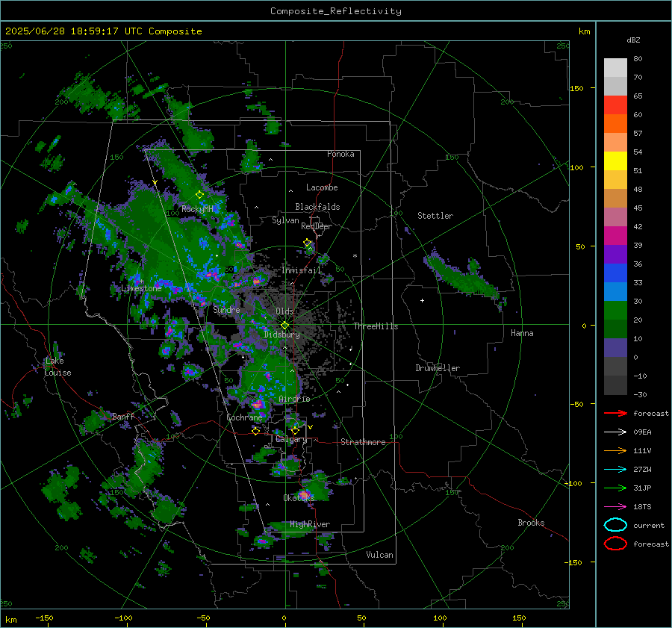
Task: Click the 18TS legend label
Action: click(x=642, y=507)
